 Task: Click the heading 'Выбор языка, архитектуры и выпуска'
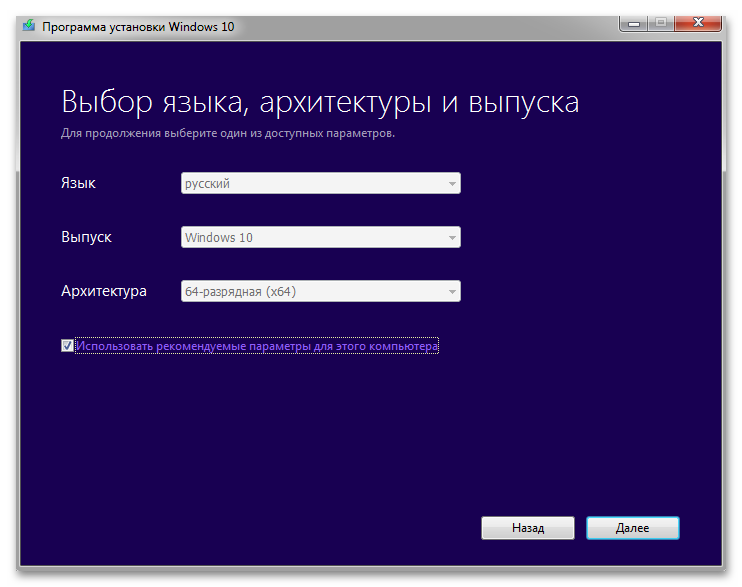[320, 102]
